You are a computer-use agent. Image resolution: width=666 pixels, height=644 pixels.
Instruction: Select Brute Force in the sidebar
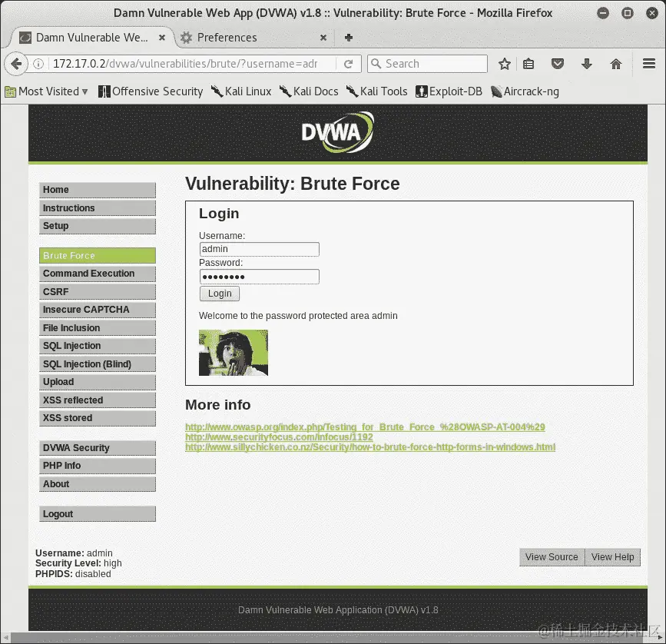98,256
